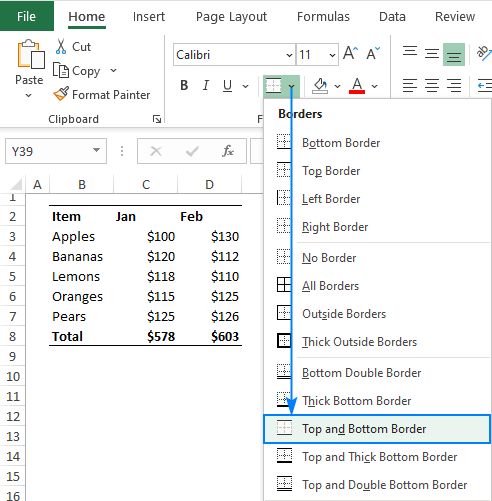The image size is (492, 501).
Task: Toggle Italic formatting
Action: coord(206,85)
